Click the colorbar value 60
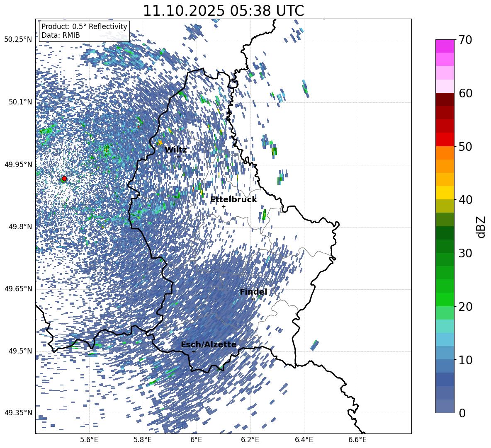The height and width of the screenshot is (448, 491). [x=465, y=93]
